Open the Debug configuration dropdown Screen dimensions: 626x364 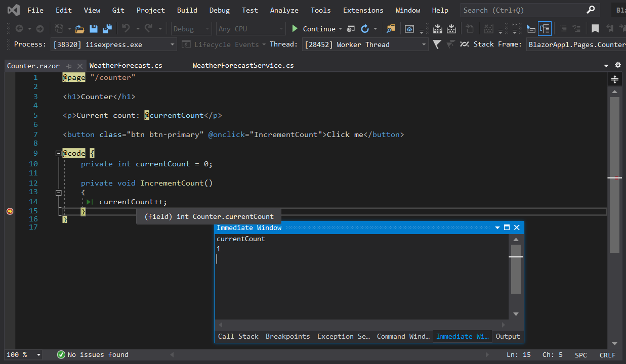[x=191, y=28]
